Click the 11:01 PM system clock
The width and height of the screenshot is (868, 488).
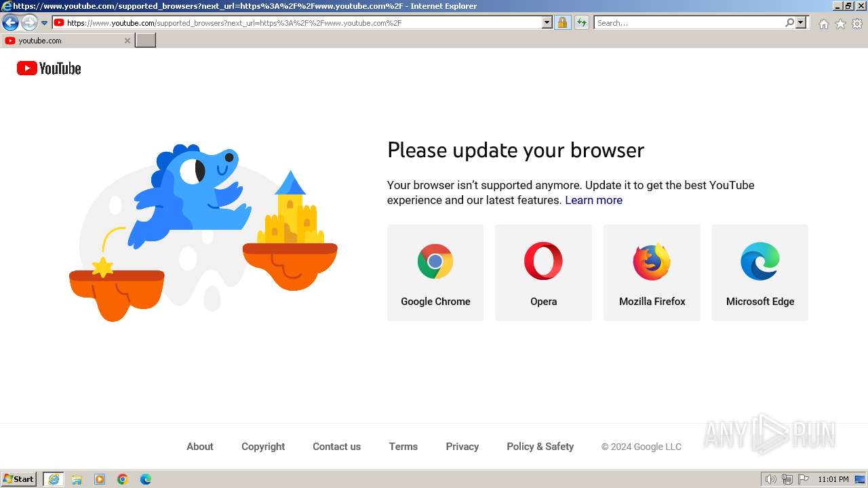click(x=833, y=479)
